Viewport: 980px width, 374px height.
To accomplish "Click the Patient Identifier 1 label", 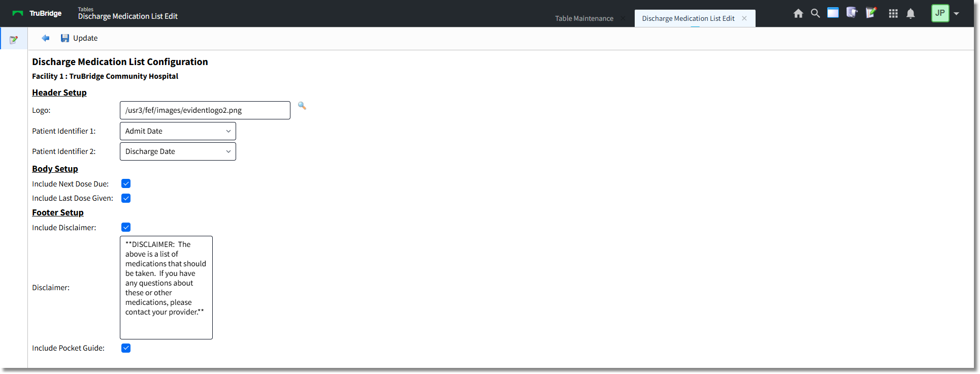I will 63,131.
